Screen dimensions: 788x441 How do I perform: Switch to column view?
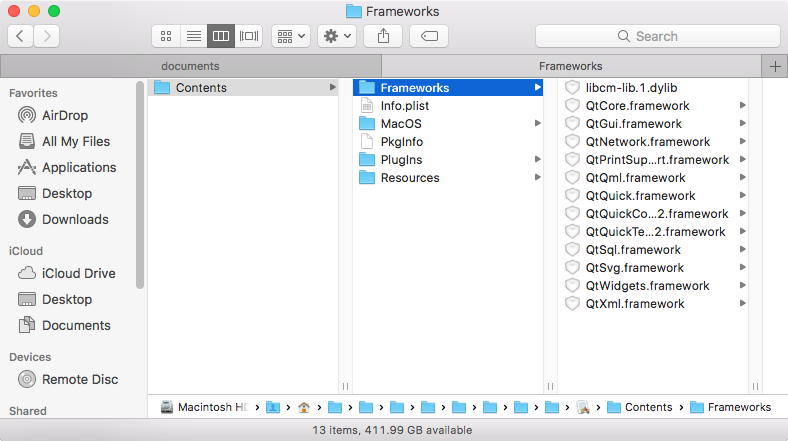pyautogui.click(x=221, y=36)
